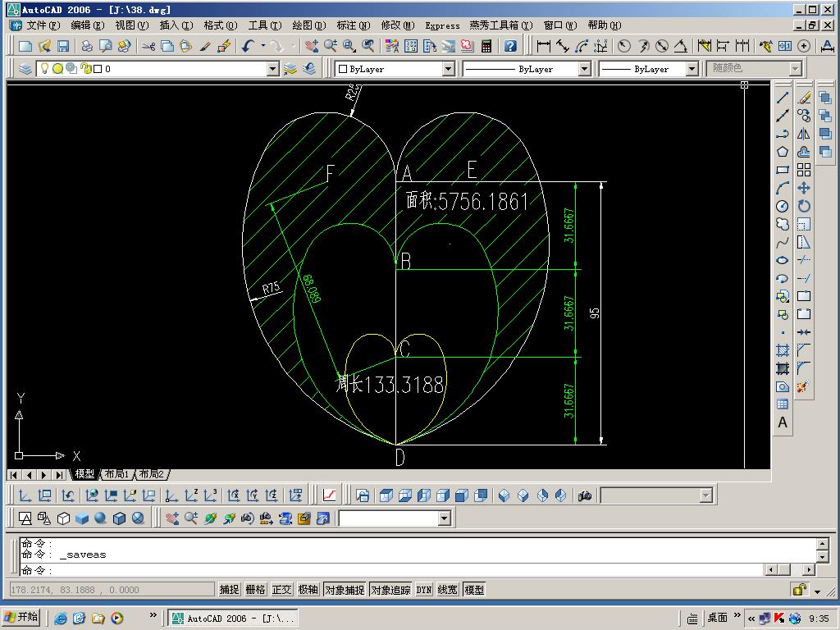The width and height of the screenshot is (840, 630).
Task: Select the Multiline Text tool
Action: 783,422
